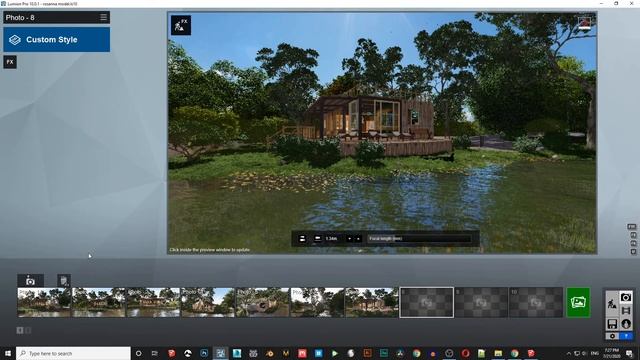The image size is (640, 360).
Task: Select photo thumbnail 5
Action: point(262,302)
